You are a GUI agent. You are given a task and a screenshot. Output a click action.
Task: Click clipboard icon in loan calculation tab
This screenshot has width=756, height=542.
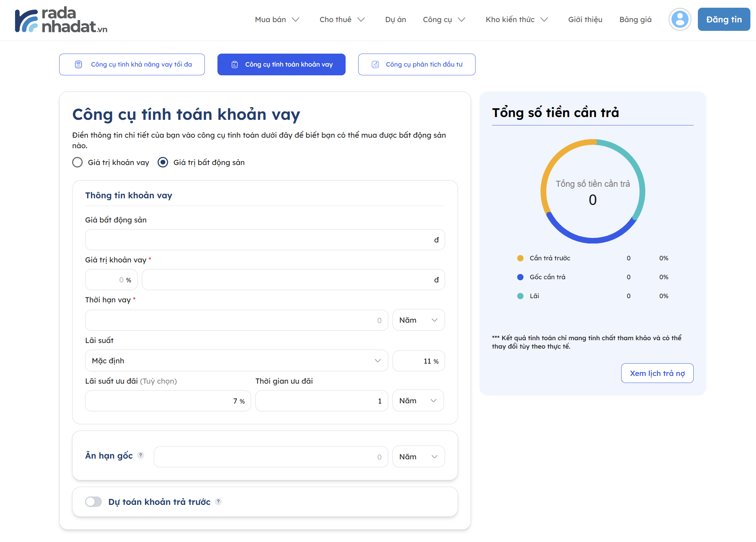pyautogui.click(x=235, y=64)
